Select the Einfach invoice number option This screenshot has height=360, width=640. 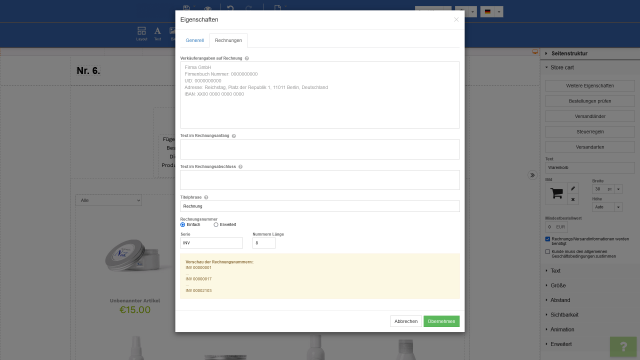[x=182, y=224]
